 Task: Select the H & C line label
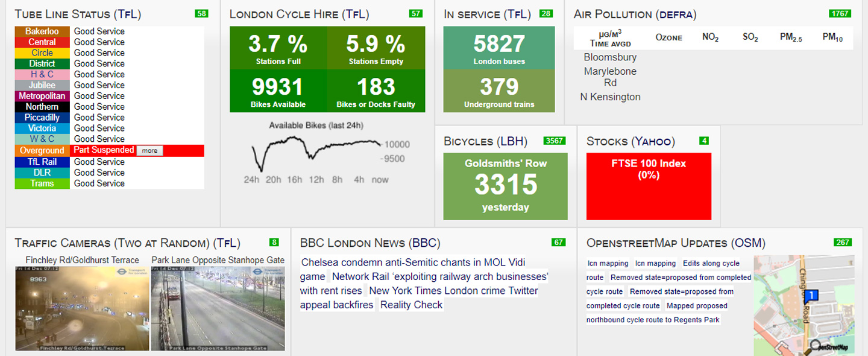42,74
